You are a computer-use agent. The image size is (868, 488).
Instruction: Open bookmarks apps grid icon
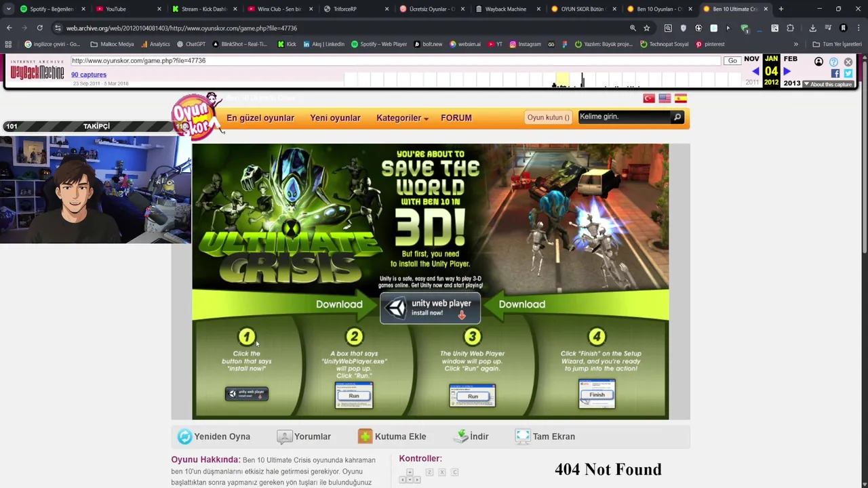(8, 44)
